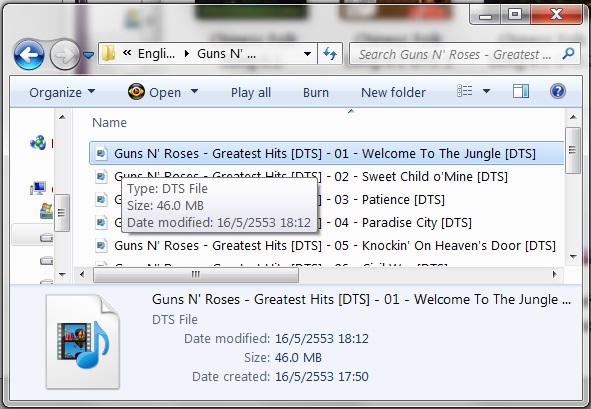Click the file icon of 03 - Patience

(x=101, y=199)
